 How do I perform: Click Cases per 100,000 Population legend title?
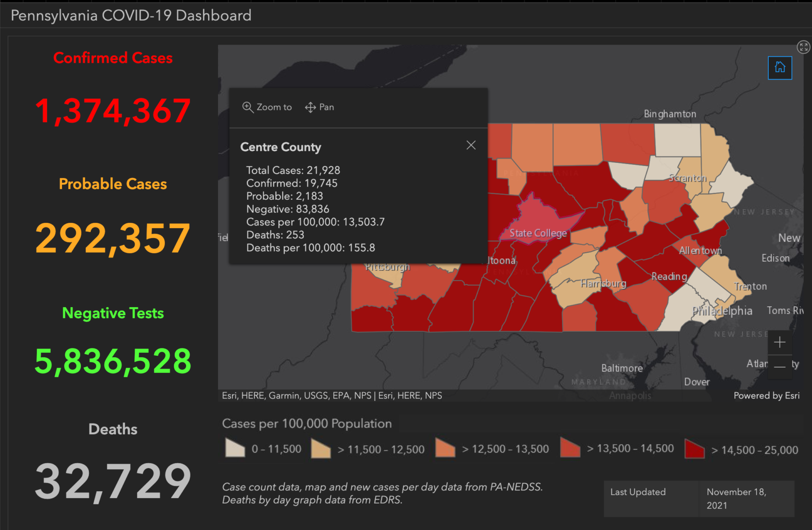307,424
